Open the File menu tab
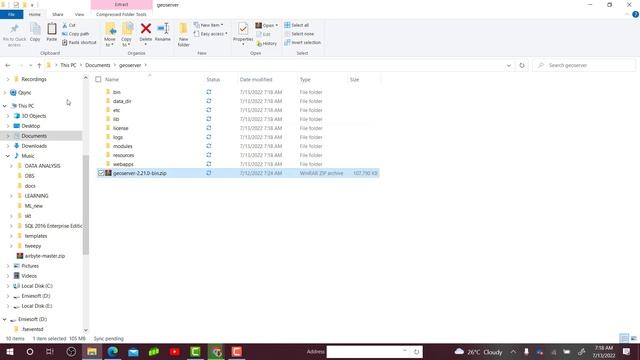The width and height of the screenshot is (640, 360). [11, 14]
